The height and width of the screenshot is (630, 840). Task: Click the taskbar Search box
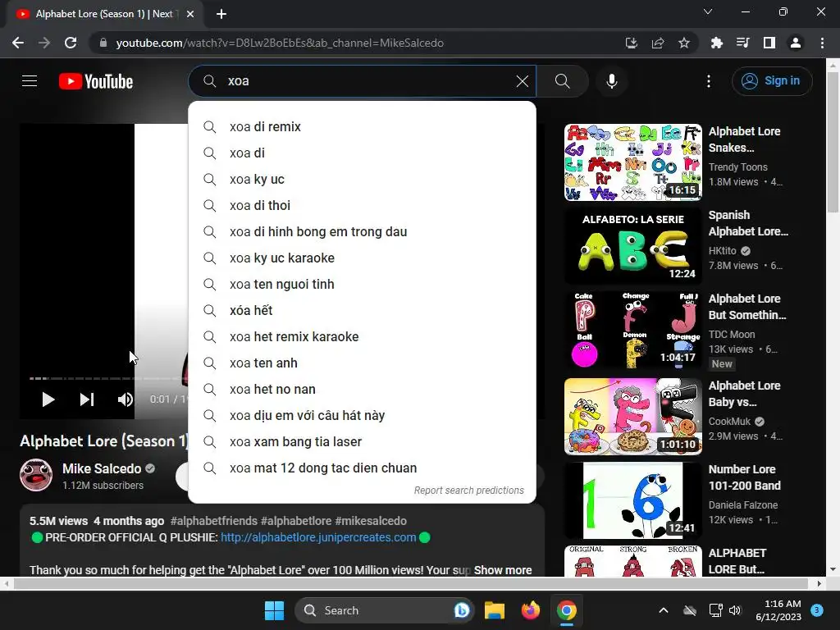point(384,610)
